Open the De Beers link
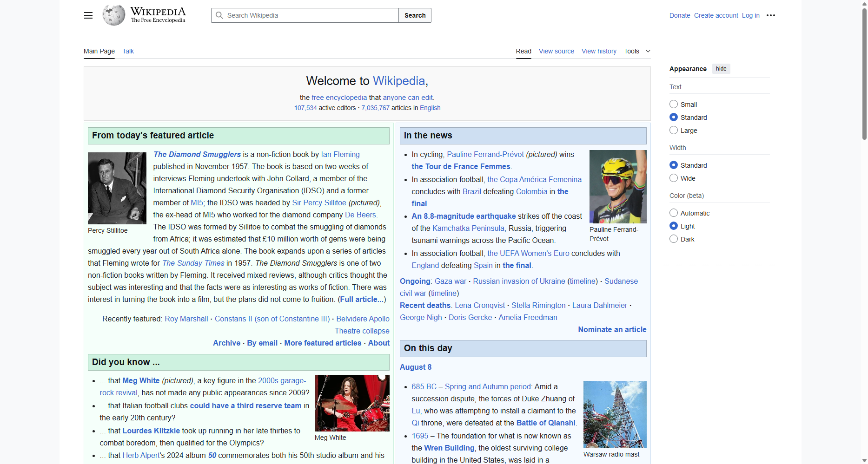This screenshot has height=464, width=868. tap(360, 215)
